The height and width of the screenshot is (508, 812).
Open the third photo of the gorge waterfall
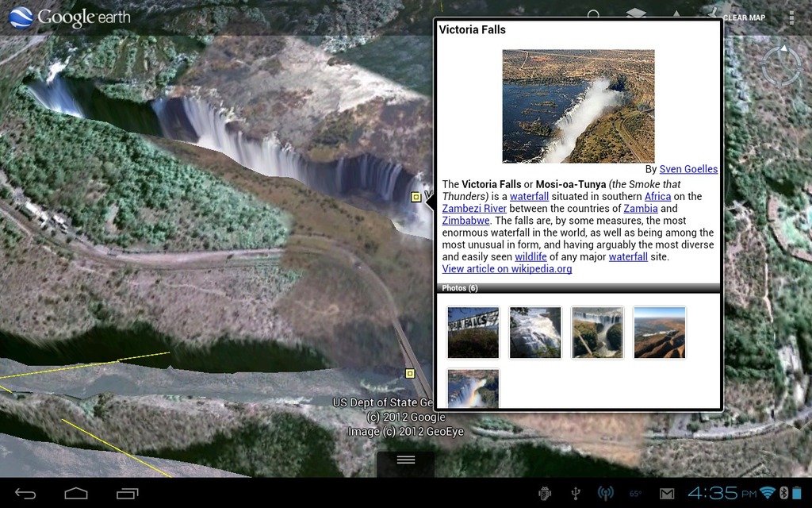click(x=598, y=333)
